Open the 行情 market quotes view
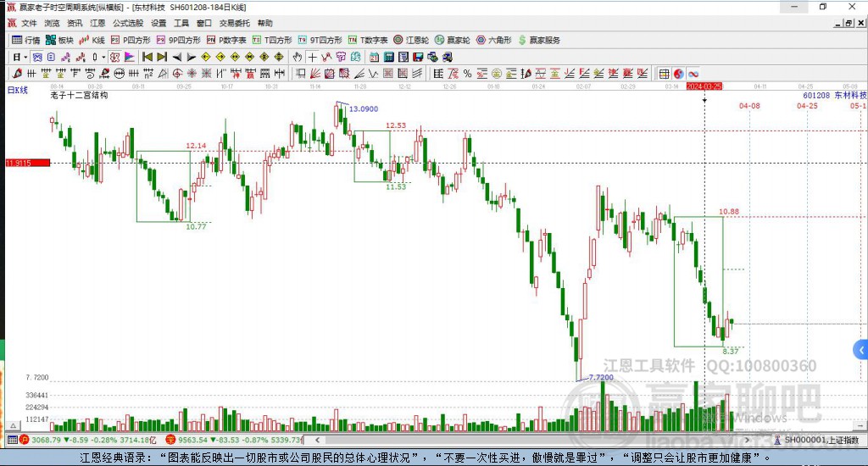The height and width of the screenshot is (466, 868). click(26, 40)
